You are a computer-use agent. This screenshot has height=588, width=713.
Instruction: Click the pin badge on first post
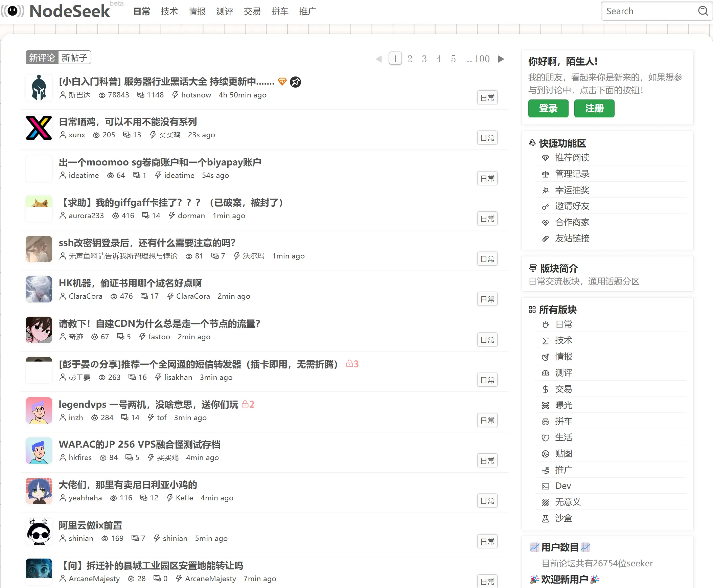coord(296,82)
